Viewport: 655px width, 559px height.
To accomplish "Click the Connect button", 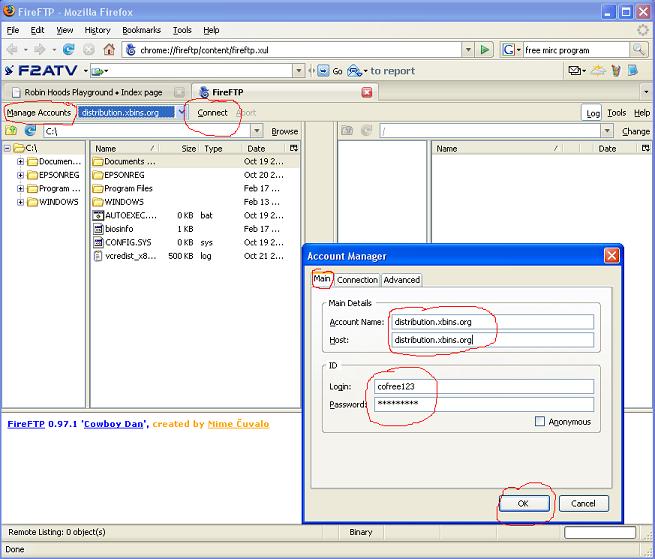I will click(212, 113).
